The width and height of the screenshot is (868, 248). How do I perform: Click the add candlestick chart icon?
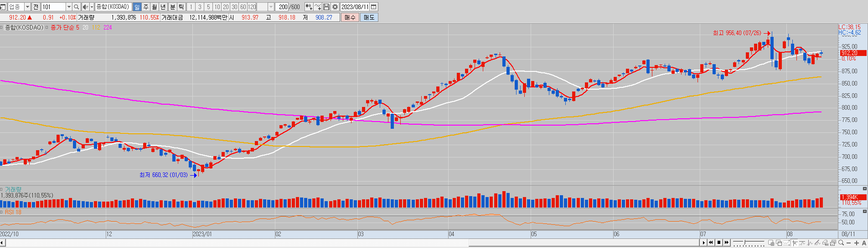pyautogui.click(x=309, y=7)
